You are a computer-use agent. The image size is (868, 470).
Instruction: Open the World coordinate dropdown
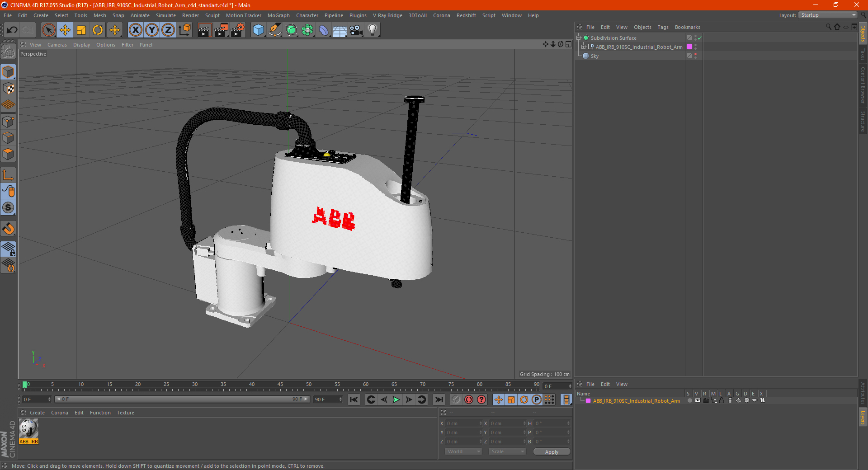coord(463,451)
